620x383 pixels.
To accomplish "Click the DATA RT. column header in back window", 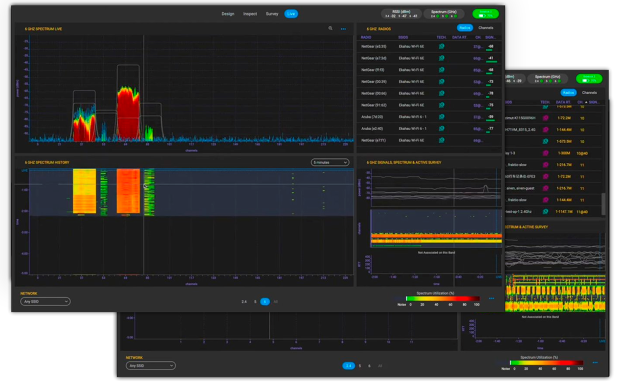I will click(x=563, y=102).
